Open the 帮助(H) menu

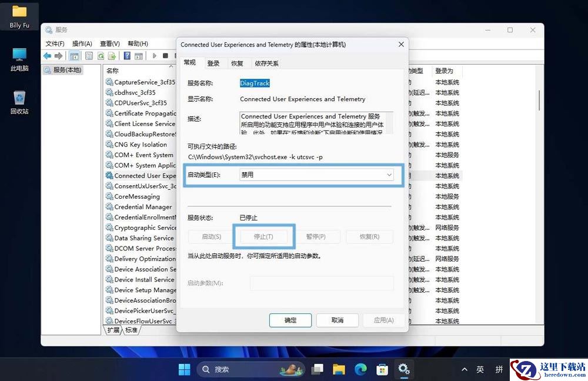(138, 44)
